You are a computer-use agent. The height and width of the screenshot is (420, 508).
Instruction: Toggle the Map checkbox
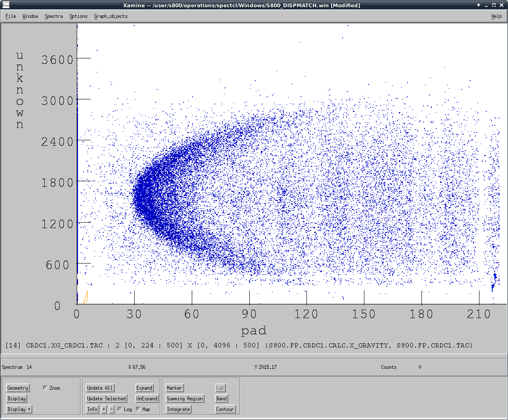[138, 409]
